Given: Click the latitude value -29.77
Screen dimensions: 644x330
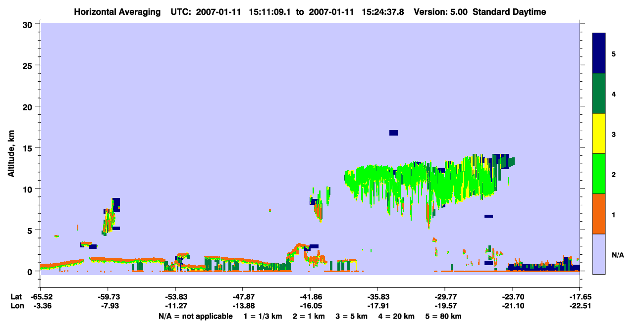Looking at the screenshot, I should click(x=445, y=297).
